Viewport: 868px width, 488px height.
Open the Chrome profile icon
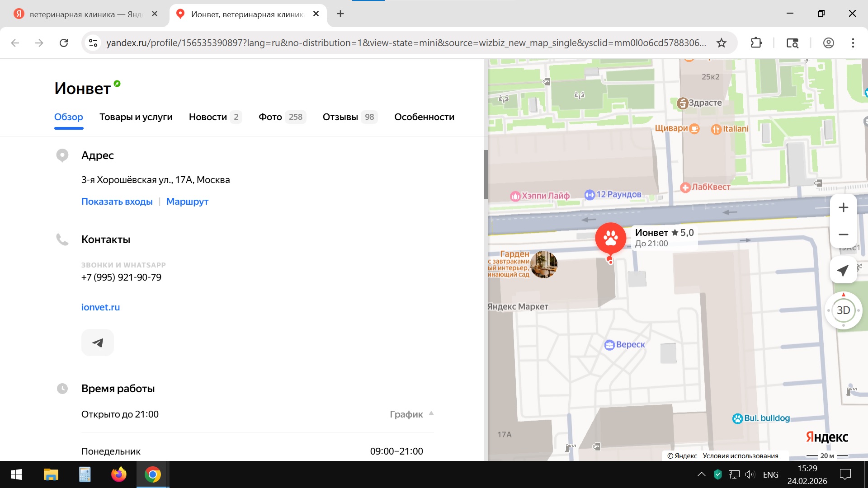pyautogui.click(x=828, y=43)
